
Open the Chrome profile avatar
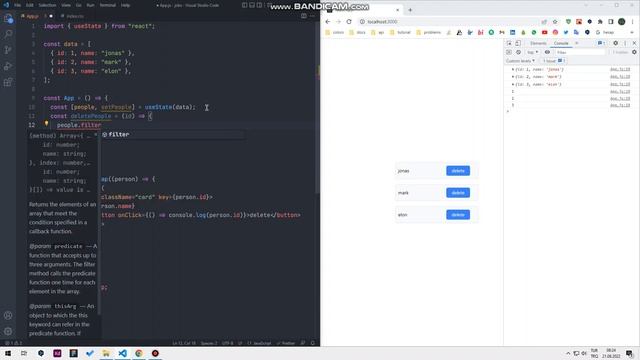point(622,22)
